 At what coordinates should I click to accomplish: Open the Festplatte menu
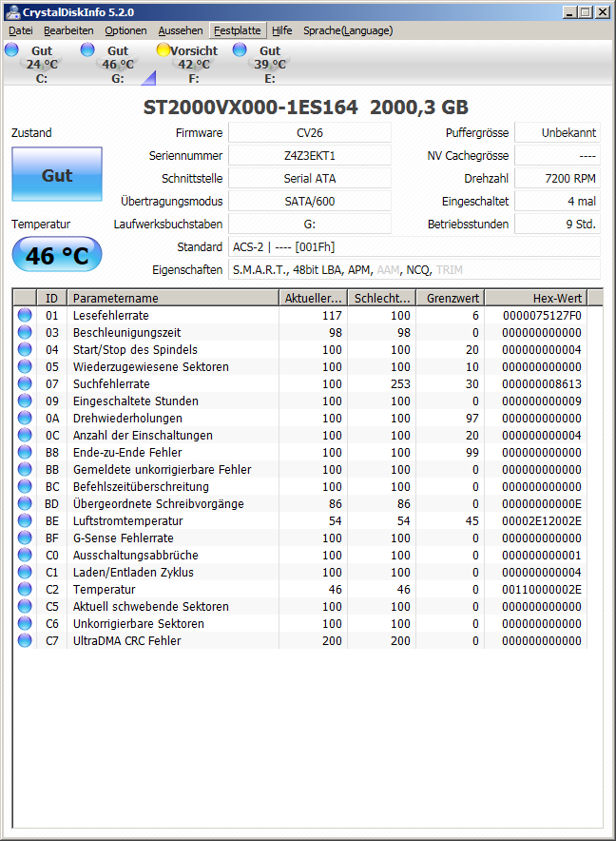tap(238, 30)
